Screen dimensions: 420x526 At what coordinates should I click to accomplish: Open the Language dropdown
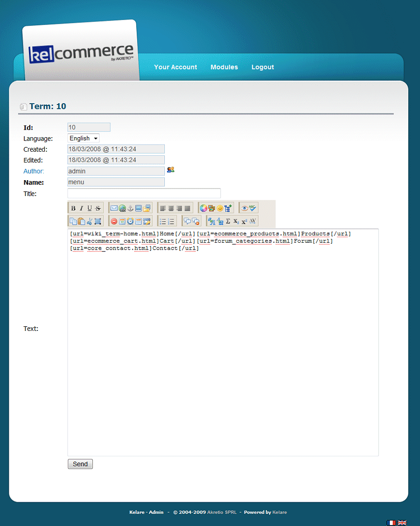click(84, 139)
